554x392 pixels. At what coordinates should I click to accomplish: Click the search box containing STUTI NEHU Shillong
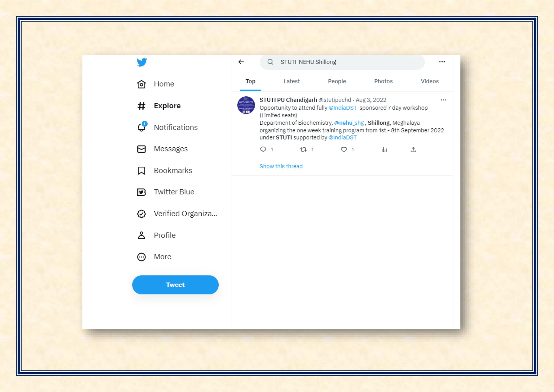pos(342,62)
